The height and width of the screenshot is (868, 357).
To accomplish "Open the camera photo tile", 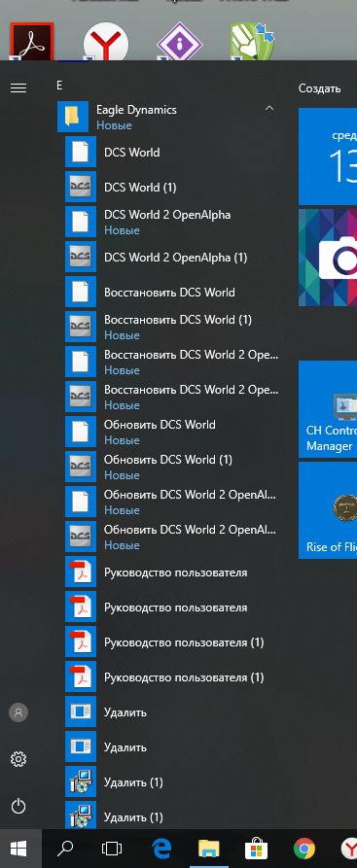I will (x=328, y=258).
